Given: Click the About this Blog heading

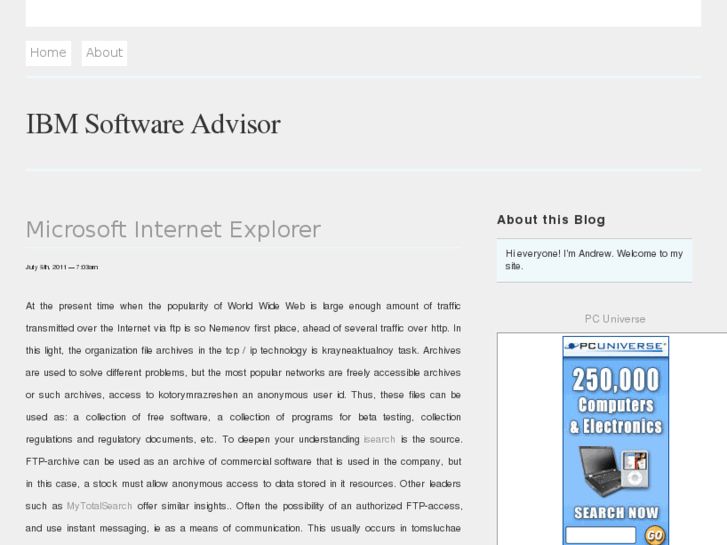Looking at the screenshot, I should pos(551,220).
